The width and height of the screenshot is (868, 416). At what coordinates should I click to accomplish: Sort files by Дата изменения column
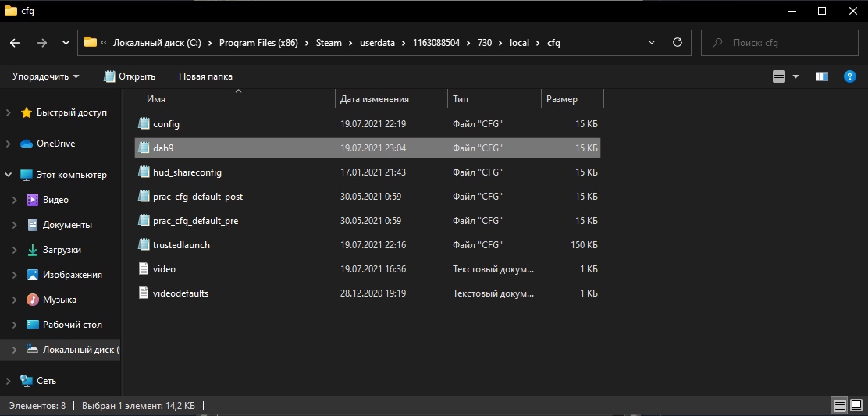click(375, 99)
